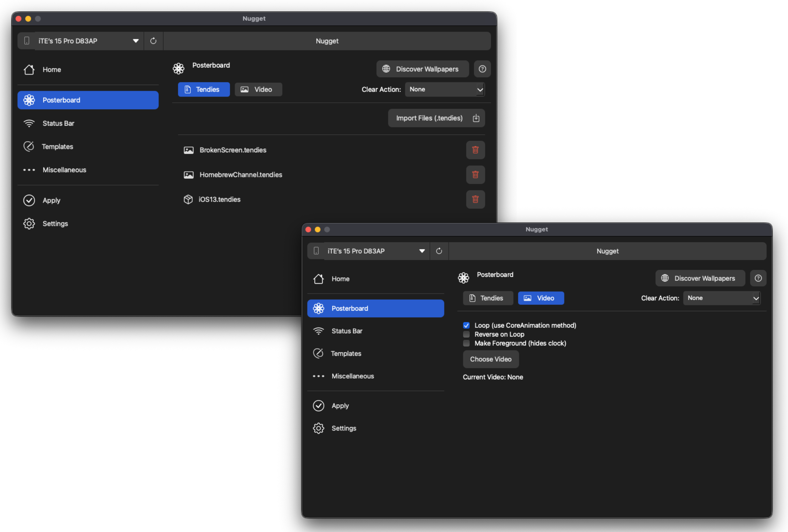Screen dimensions: 788x532
Task: Switch to Video tab in back window
Action: (x=258, y=89)
